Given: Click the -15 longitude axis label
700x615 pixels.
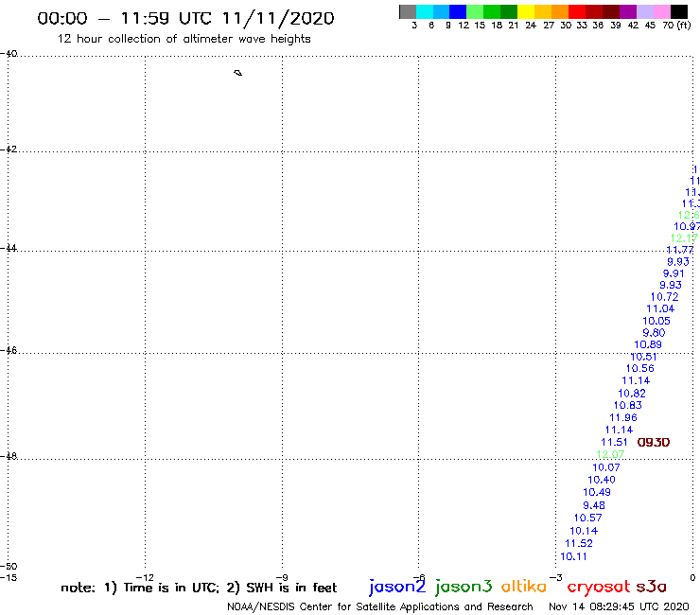Looking at the screenshot, I should click(x=9, y=577).
